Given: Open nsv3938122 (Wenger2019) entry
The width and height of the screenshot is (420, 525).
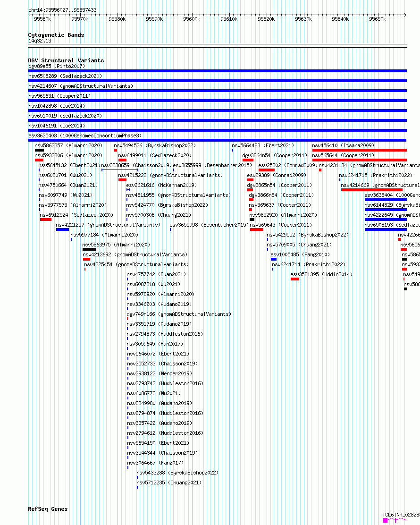Looking at the screenshot, I should 160,373.
